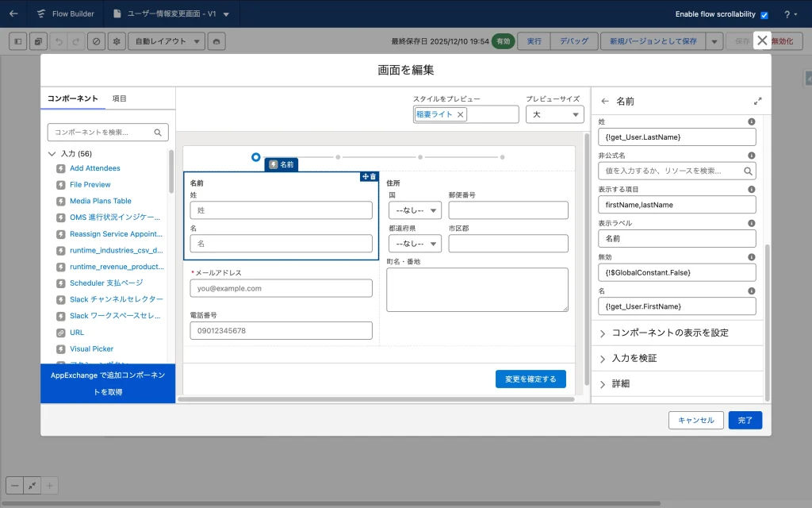812x508 pixels.
Task: Click info icon beside 表示ラベル
Action: 751,223
